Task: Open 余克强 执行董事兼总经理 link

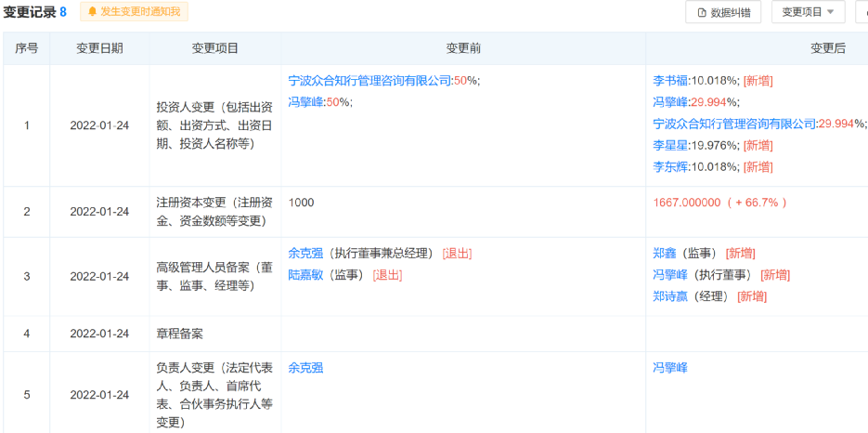Action: [305, 254]
